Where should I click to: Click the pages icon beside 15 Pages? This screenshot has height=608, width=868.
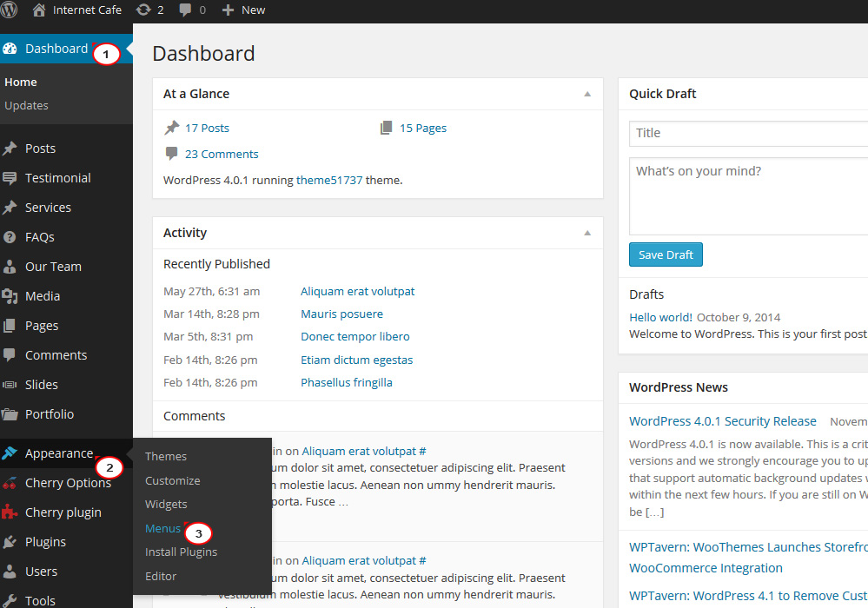[387, 128]
